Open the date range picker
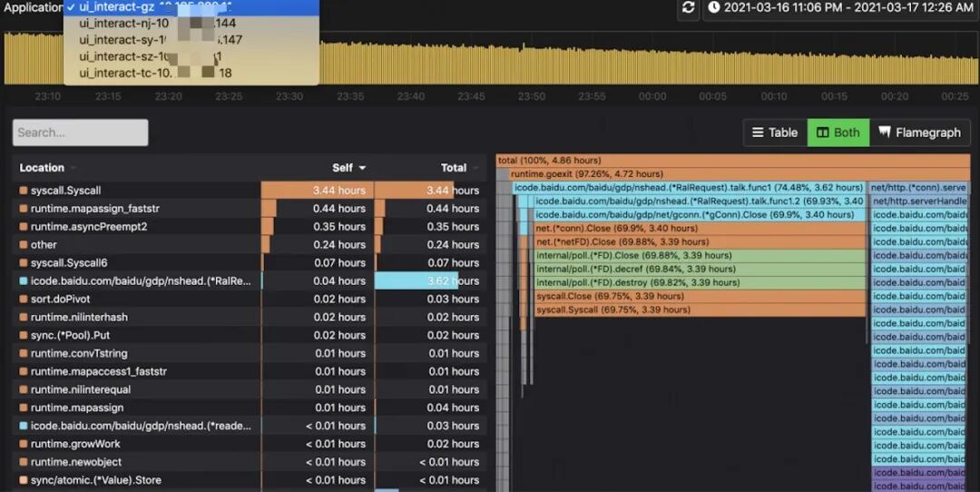The image size is (980, 492). (840, 7)
